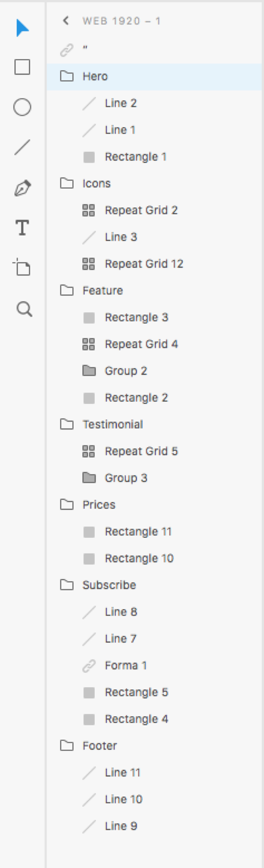Click the WEB 1920 – 1 artboard title
This screenshot has height=868, width=264.
click(121, 21)
